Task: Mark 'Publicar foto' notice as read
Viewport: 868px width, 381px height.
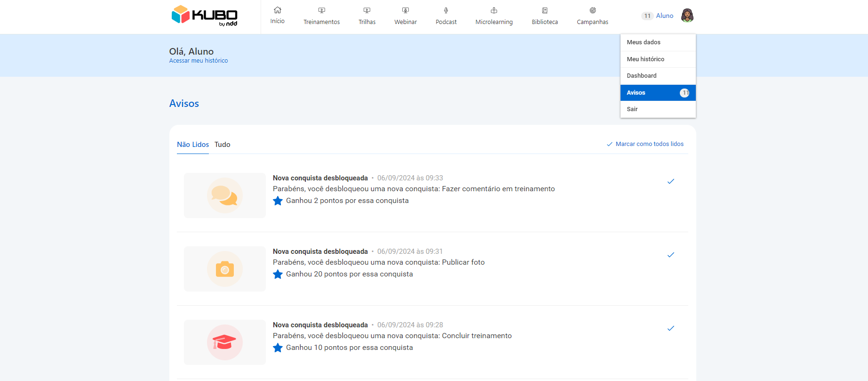Action: pos(671,255)
